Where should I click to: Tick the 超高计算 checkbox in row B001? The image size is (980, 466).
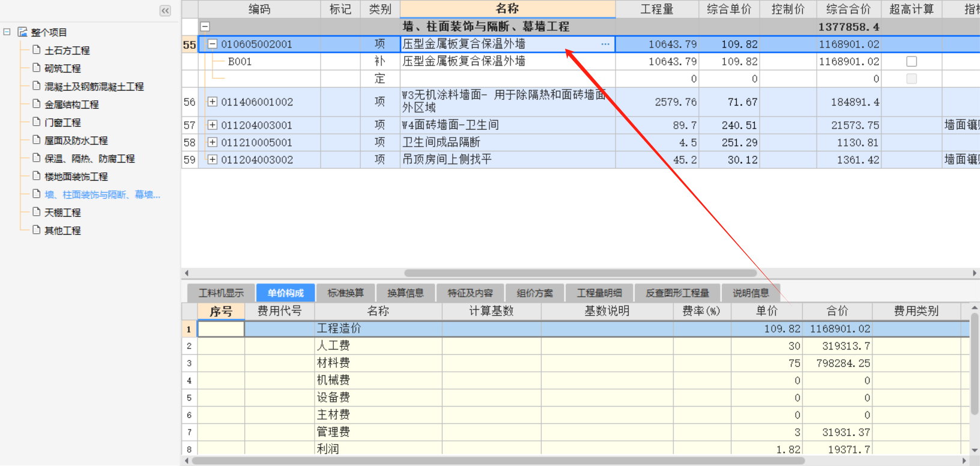[x=912, y=61]
